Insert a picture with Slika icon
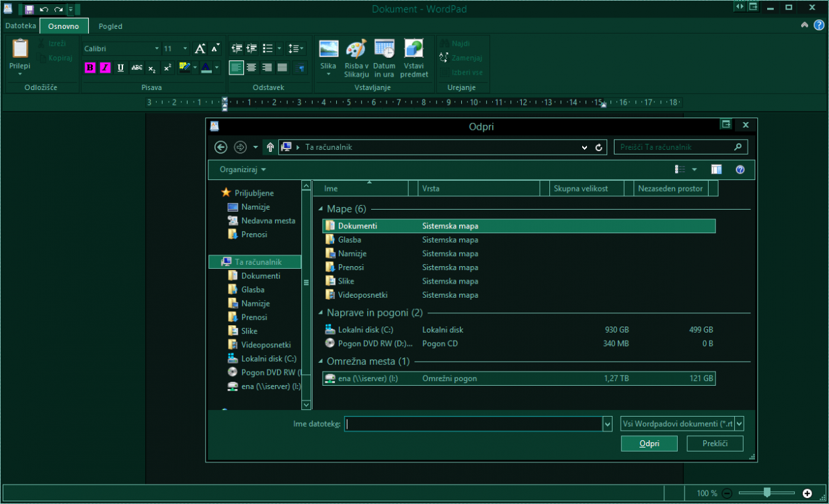This screenshot has width=829, height=504. click(328, 50)
